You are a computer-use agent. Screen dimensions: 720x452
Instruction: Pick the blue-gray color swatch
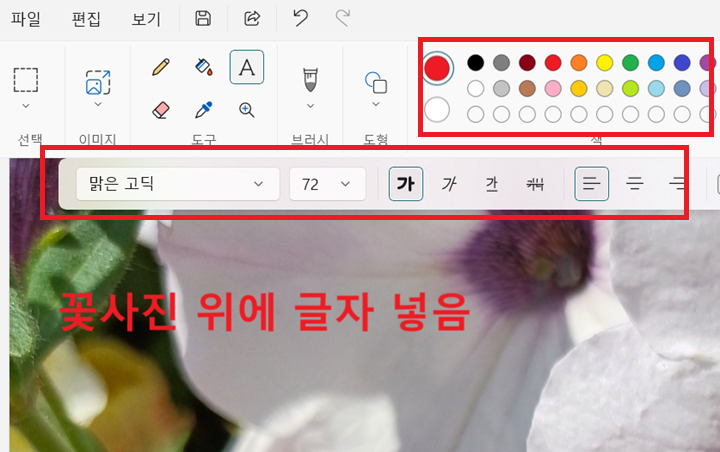click(682, 89)
